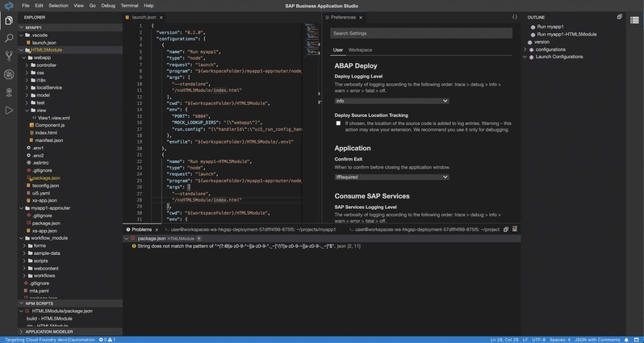The height and width of the screenshot is (343, 644).
Task: Open Preferences JSON via braces icon
Action: 515,17
